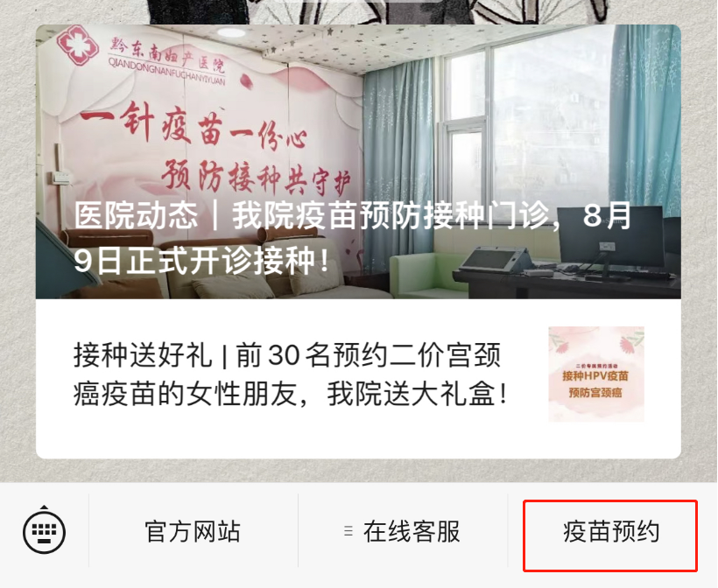Click the illustration message above the article card

pos(358,11)
